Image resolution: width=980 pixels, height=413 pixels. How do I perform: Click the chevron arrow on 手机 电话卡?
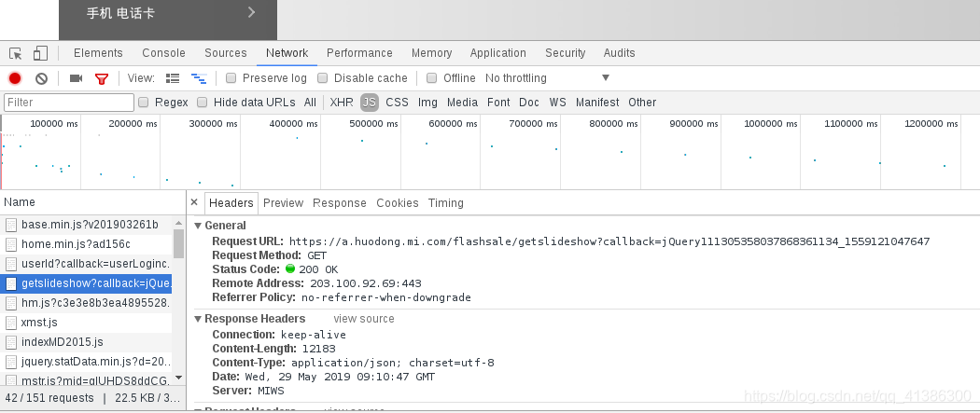point(251,12)
